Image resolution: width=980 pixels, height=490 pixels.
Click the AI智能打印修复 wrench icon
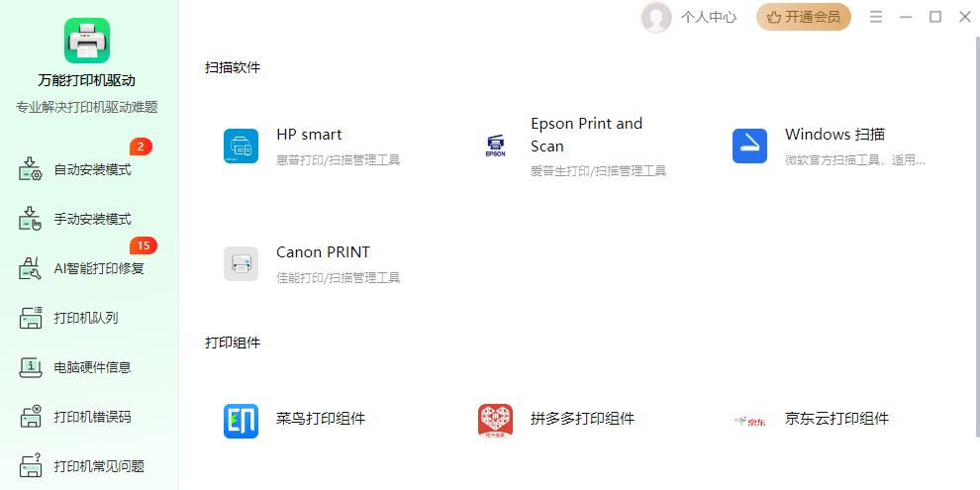(x=31, y=268)
